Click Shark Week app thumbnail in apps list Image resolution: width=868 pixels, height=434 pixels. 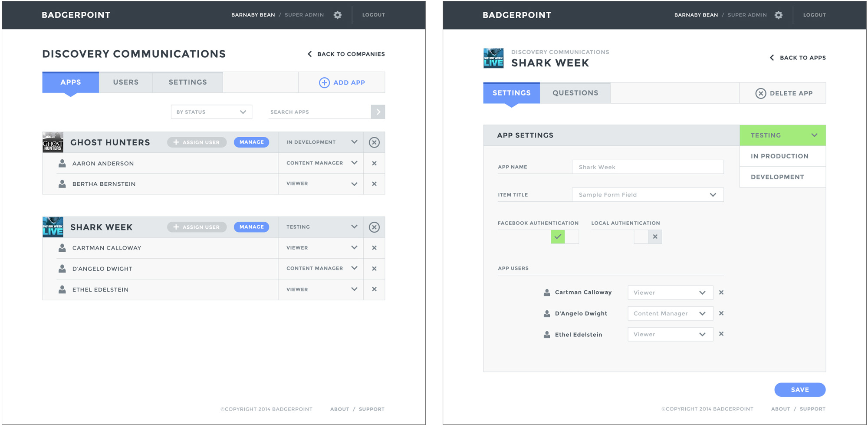point(53,227)
